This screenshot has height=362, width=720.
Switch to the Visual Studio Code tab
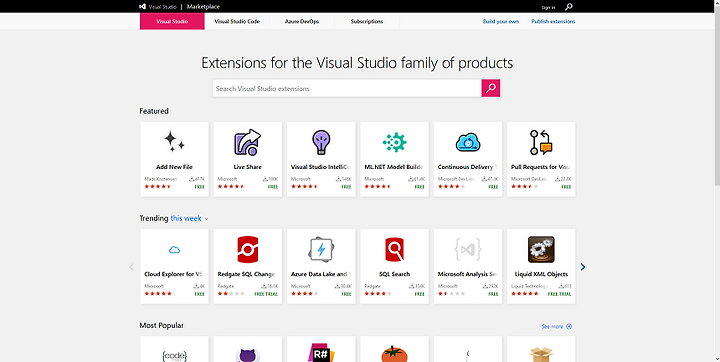[237, 22]
